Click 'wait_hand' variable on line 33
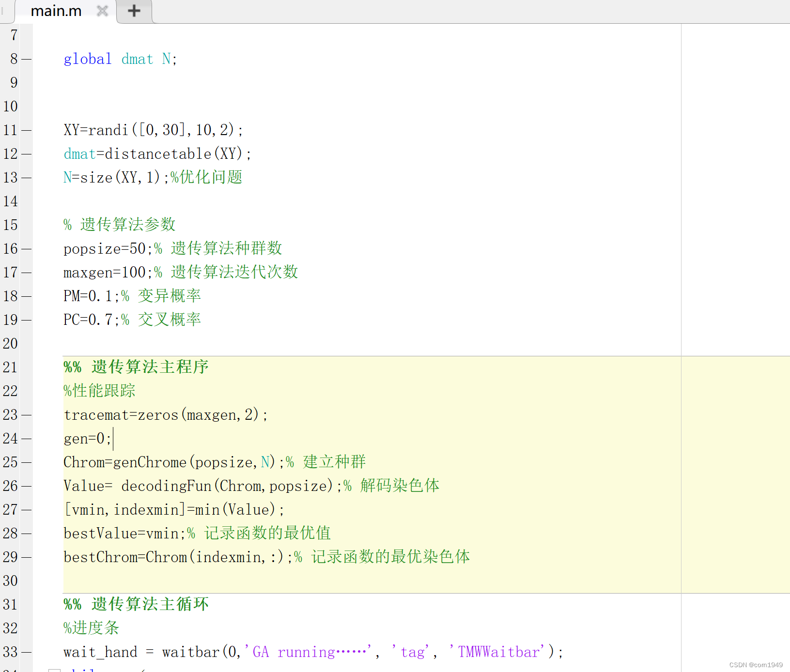The image size is (790, 672). coord(100,652)
